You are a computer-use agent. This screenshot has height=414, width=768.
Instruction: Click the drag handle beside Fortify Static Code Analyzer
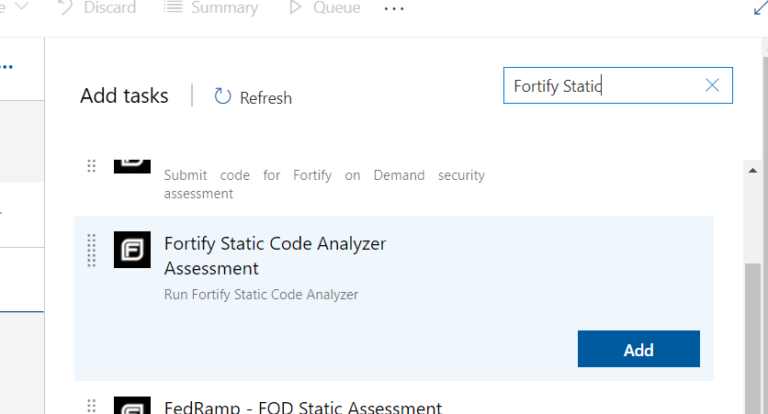pyautogui.click(x=92, y=250)
